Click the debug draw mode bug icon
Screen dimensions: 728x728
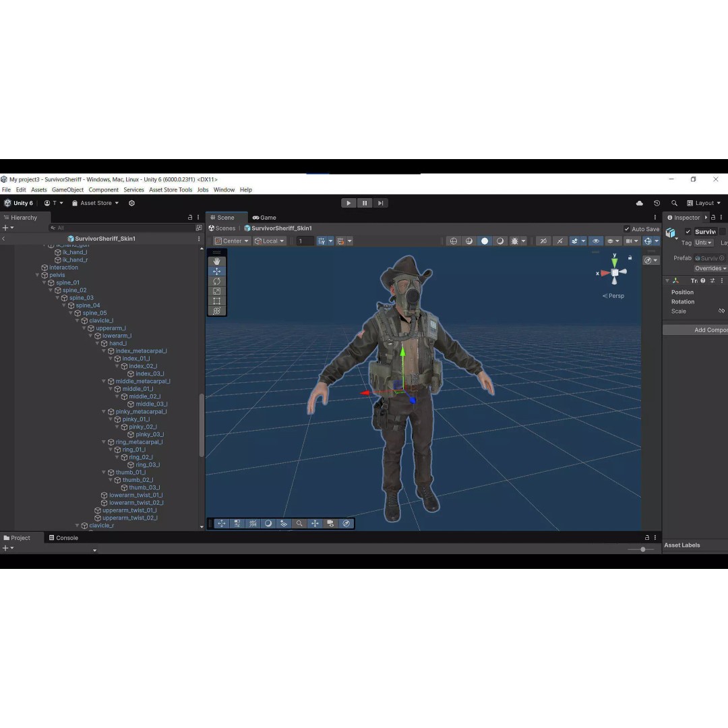coord(514,241)
